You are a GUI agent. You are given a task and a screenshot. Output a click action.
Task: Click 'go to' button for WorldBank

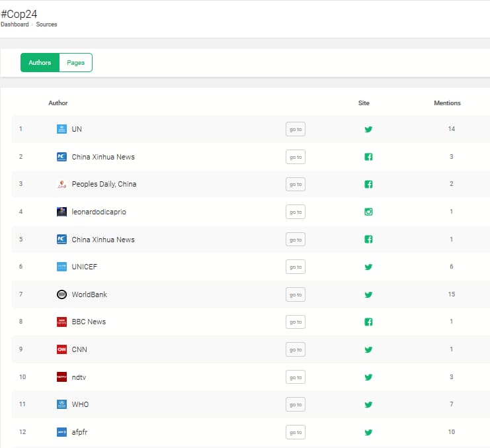coord(296,294)
